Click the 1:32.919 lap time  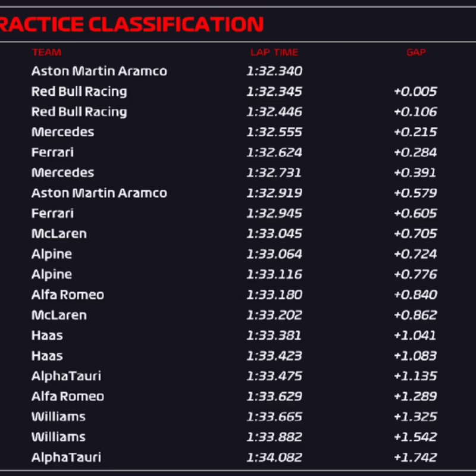[x=274, y=193]
